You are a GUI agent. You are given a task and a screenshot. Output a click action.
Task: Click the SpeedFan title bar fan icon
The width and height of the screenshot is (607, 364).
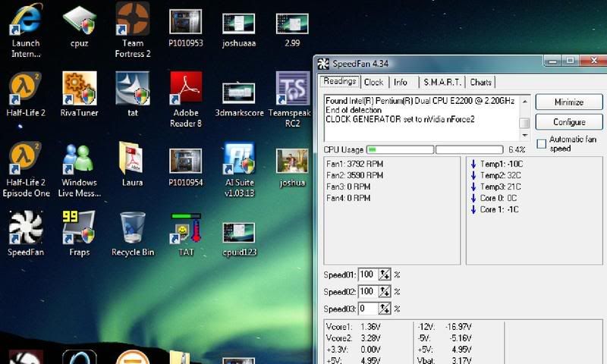click(323, 64)
